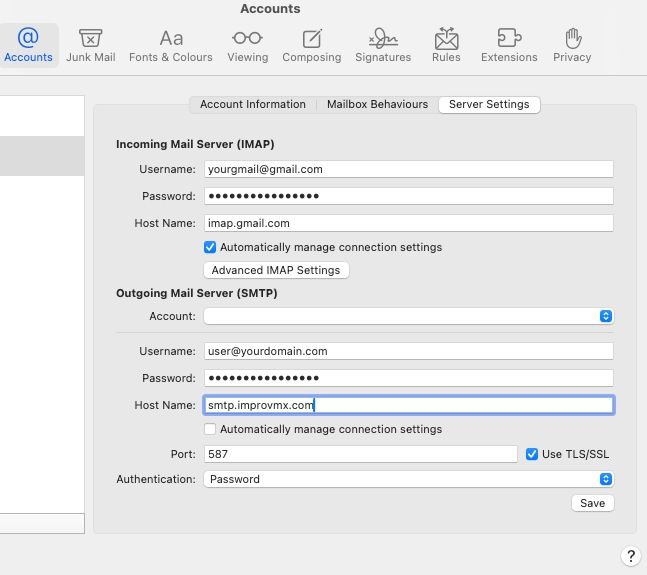Click the Port number field
The width and height of the screenshot is (647, 575).
pos(360,454)
